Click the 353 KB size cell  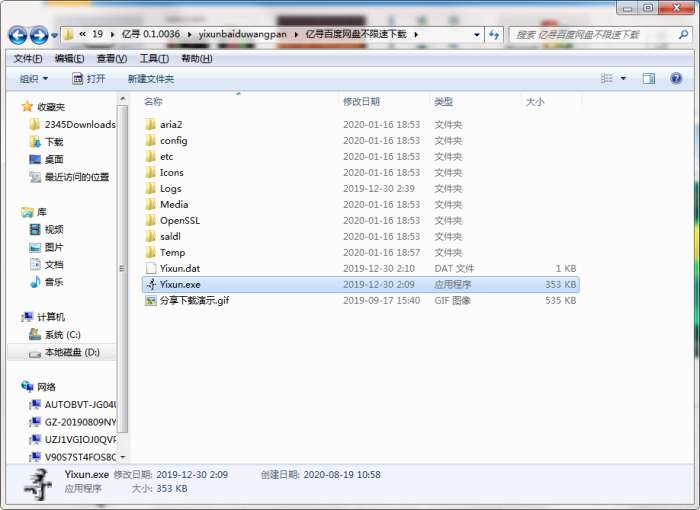pos(560,284)
